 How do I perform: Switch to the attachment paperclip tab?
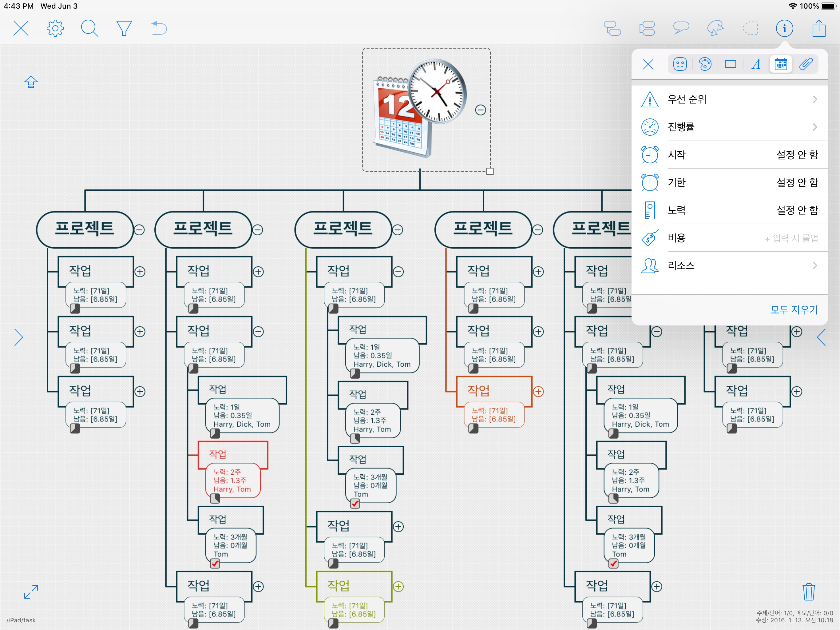(806, 64)
